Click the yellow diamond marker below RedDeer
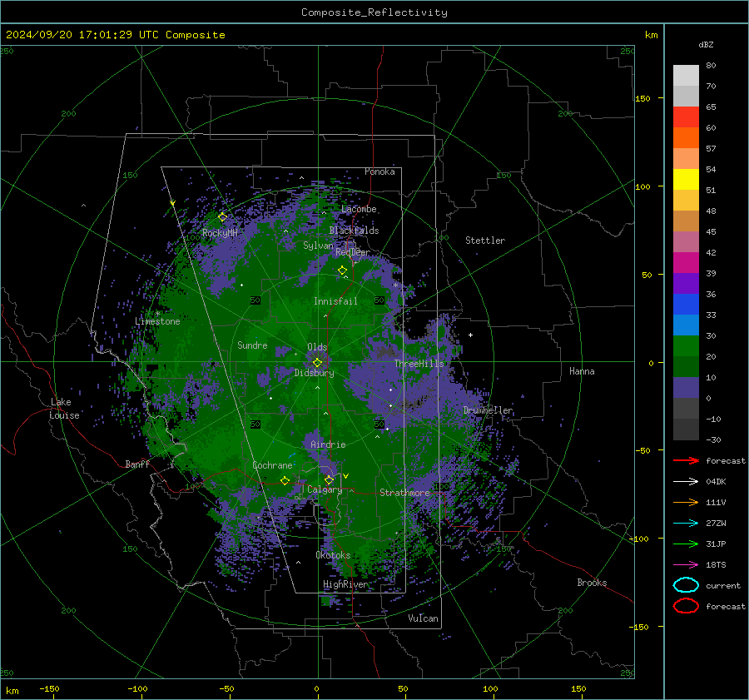This screenshot has width=749, height=700. [x=342, y=271]
